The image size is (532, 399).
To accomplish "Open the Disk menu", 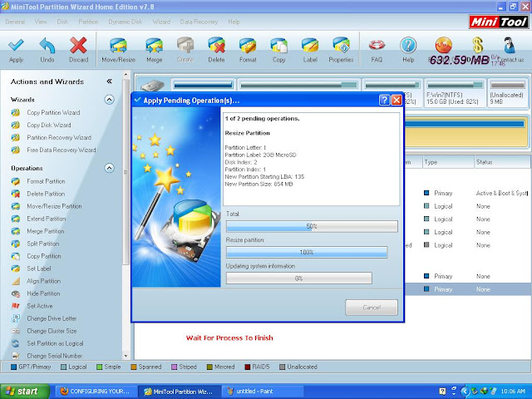I will tap(62, 22).
